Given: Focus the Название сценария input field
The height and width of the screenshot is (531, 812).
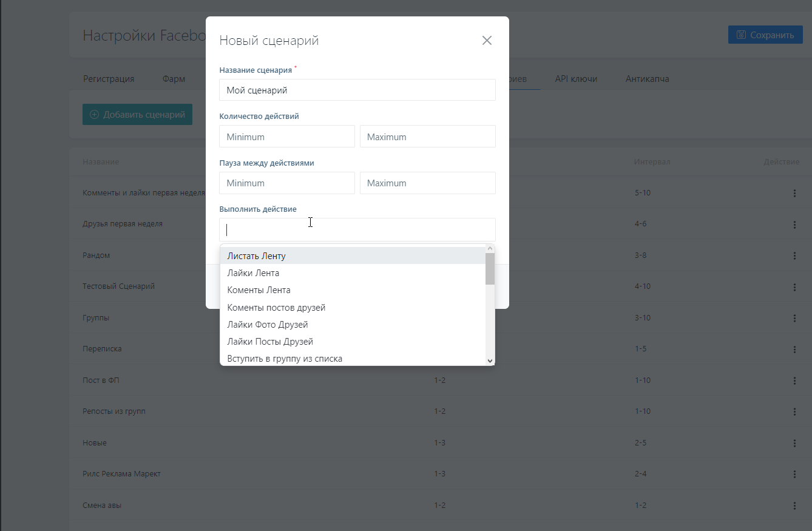Looking at the screenshot, I should pyautogui.click(x=357, y=90).
